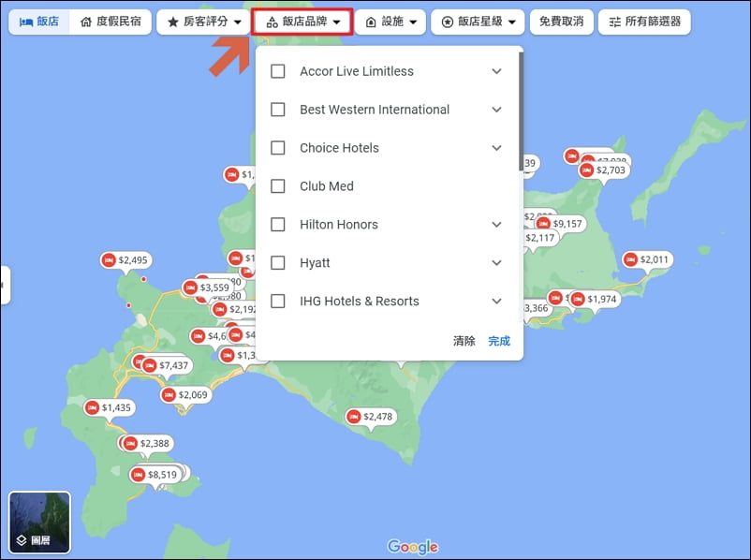Enable IHG Hotels & Resorts checkbox
Screen dimensions: 751x560
[x=278, y=302]
